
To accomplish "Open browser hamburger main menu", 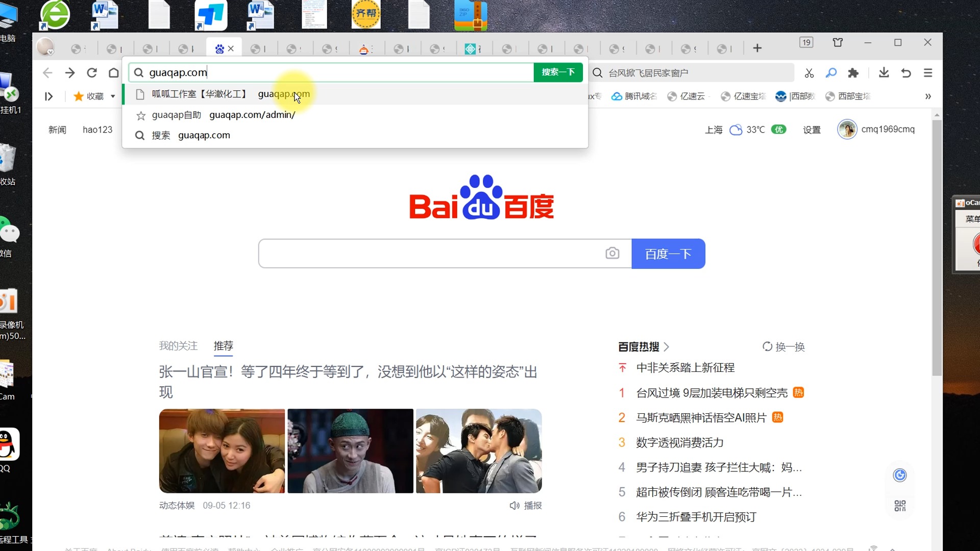I will tap(928, 73).
